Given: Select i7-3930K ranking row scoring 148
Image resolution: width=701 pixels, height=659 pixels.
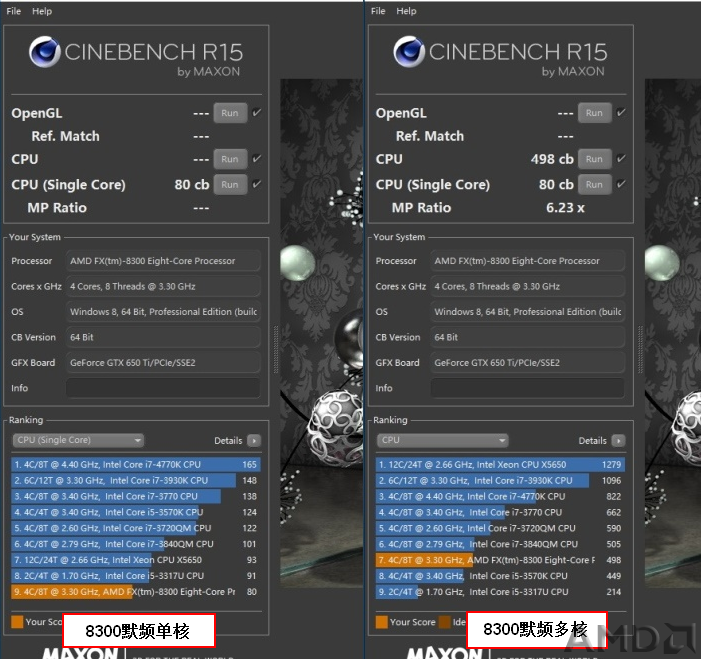Looking at the screenshot, I should pos(135,481).
